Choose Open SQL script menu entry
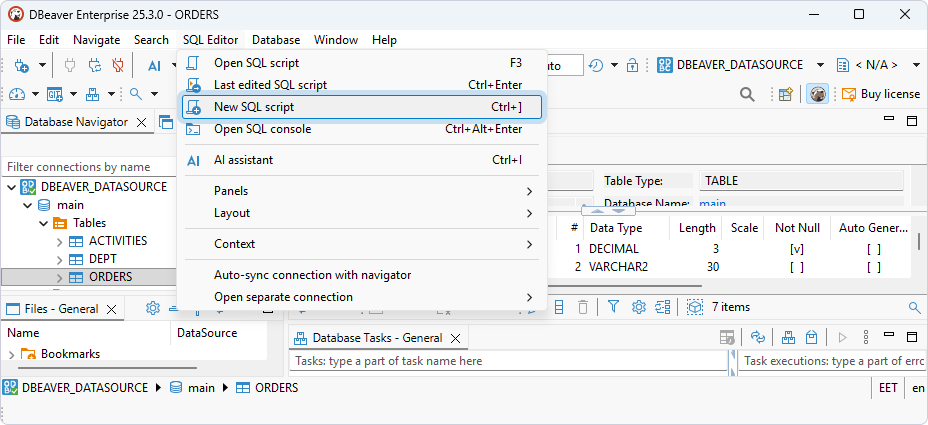928x425 pixels. point(362,63)
